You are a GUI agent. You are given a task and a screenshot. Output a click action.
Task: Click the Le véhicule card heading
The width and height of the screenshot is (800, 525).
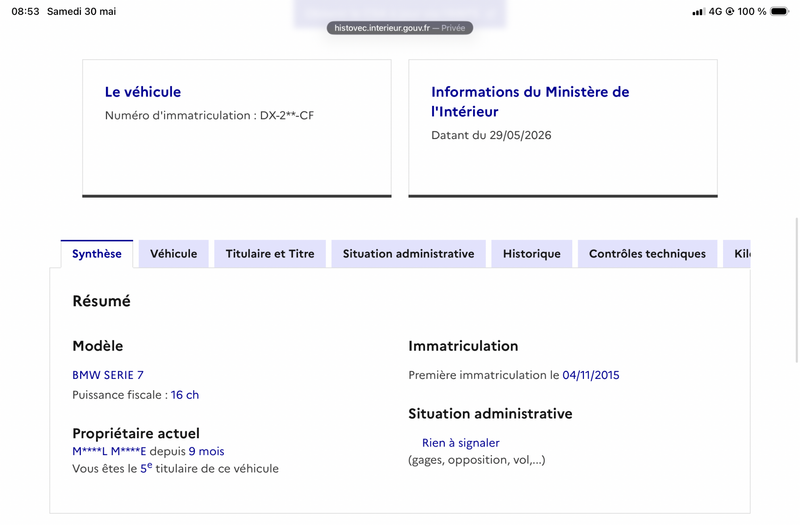143,92
